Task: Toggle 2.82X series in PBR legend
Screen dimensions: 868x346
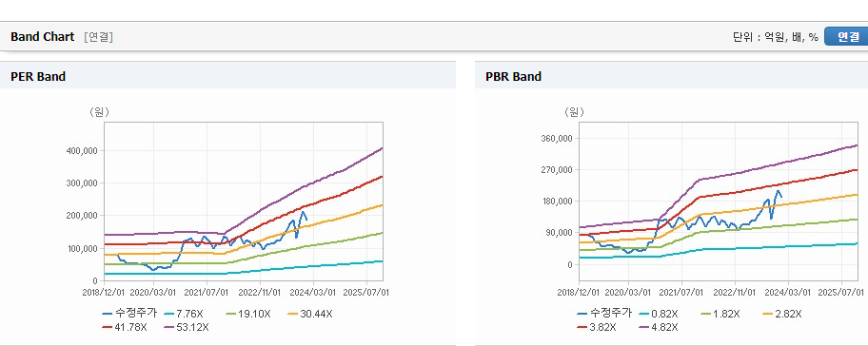Action: pyautogui.click(x=782, y=314)
